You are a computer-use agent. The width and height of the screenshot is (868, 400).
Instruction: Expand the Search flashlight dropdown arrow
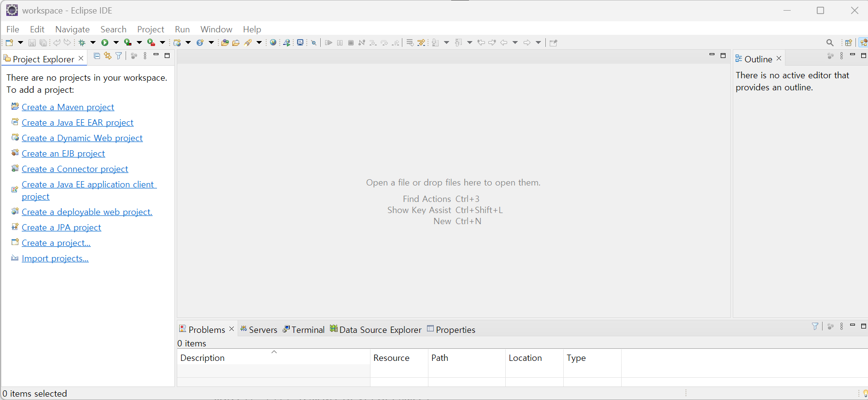(259, 43)
